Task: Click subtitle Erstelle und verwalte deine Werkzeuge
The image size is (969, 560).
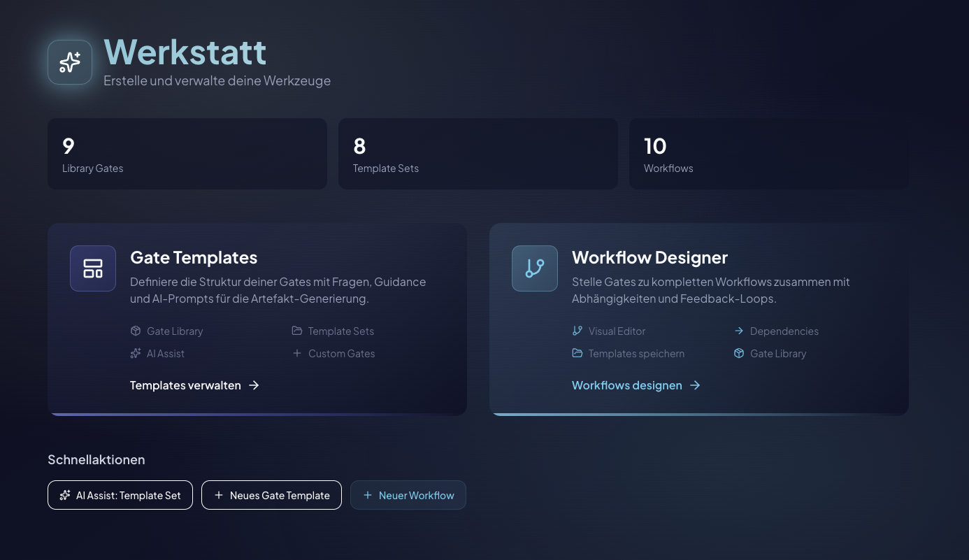Action: (217, 80)
